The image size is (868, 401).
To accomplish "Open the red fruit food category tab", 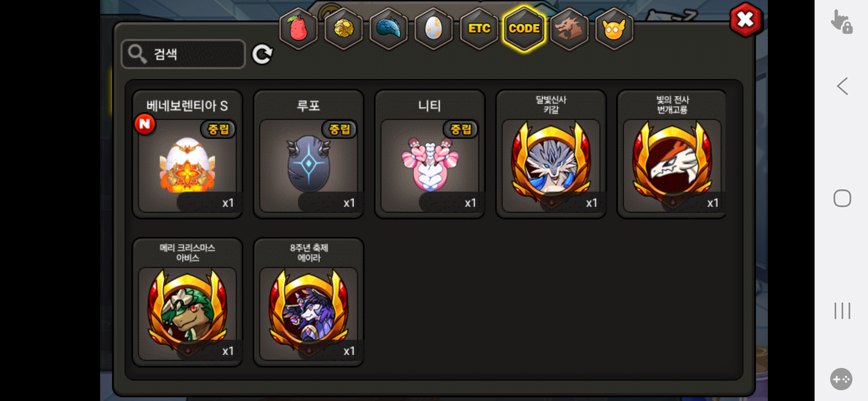I will coord(298,29).
